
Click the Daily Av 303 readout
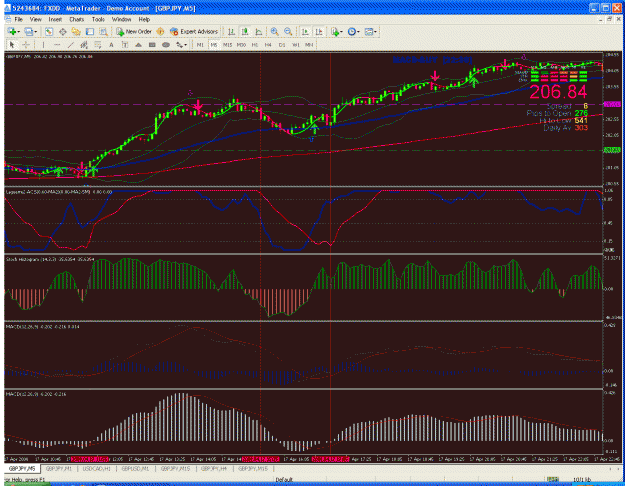(x=565, y=128)
